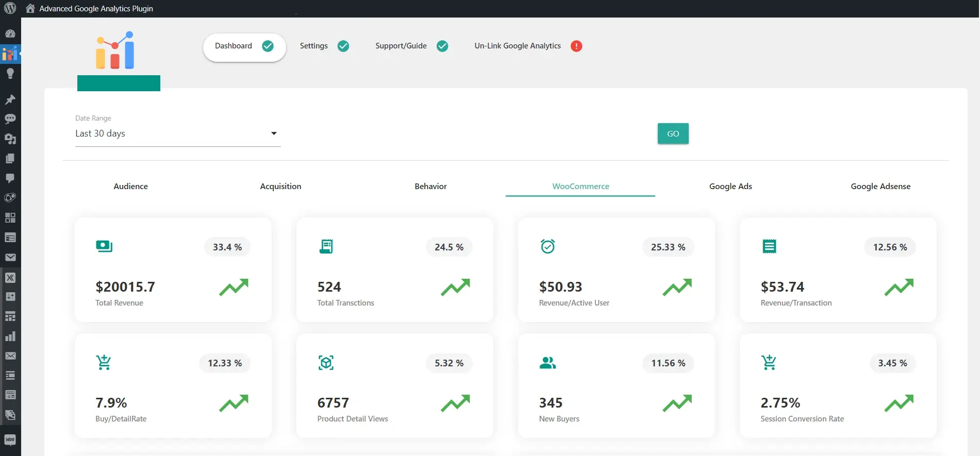
Task: Click the Product Detail Views box icon
Action: click(x=326, y=363)
